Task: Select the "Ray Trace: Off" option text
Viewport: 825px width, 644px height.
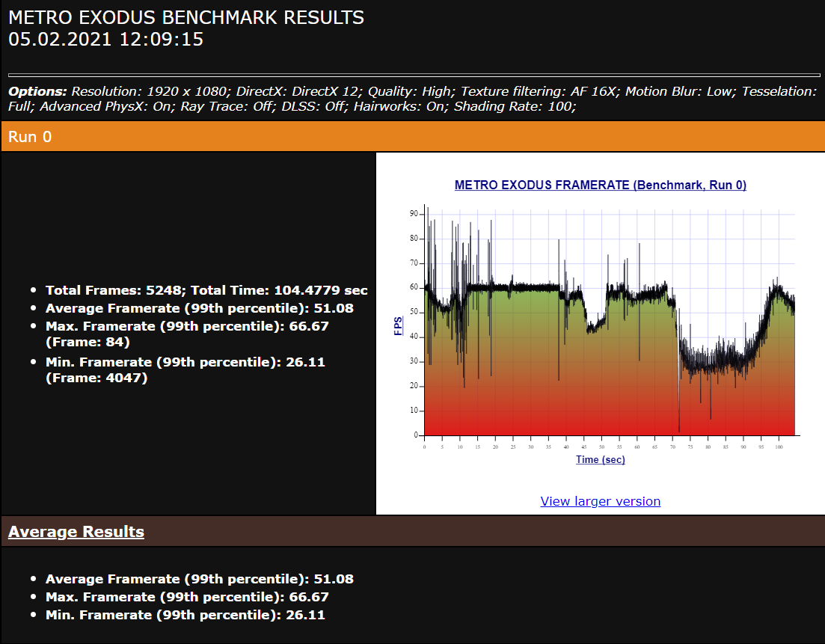Action: click(x=227, y=107)
